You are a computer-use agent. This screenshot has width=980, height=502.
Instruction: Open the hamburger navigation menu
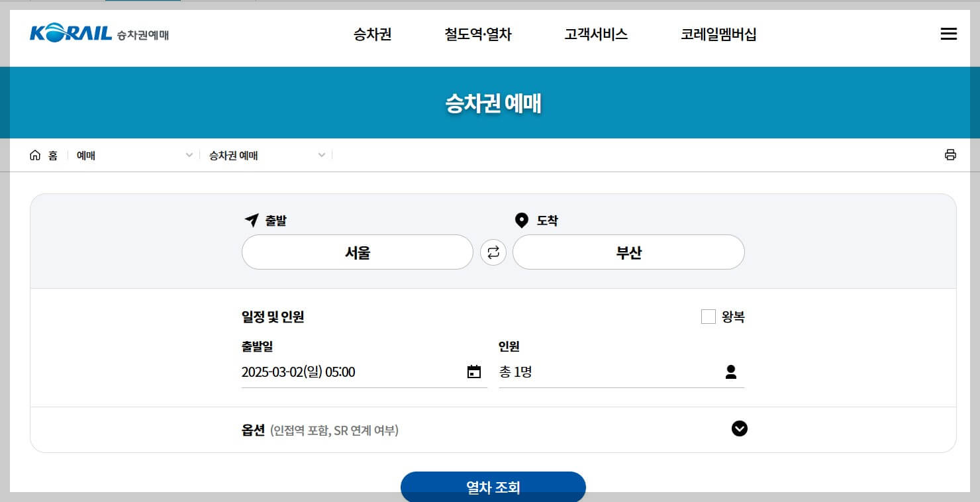click(x=948, y=34)
